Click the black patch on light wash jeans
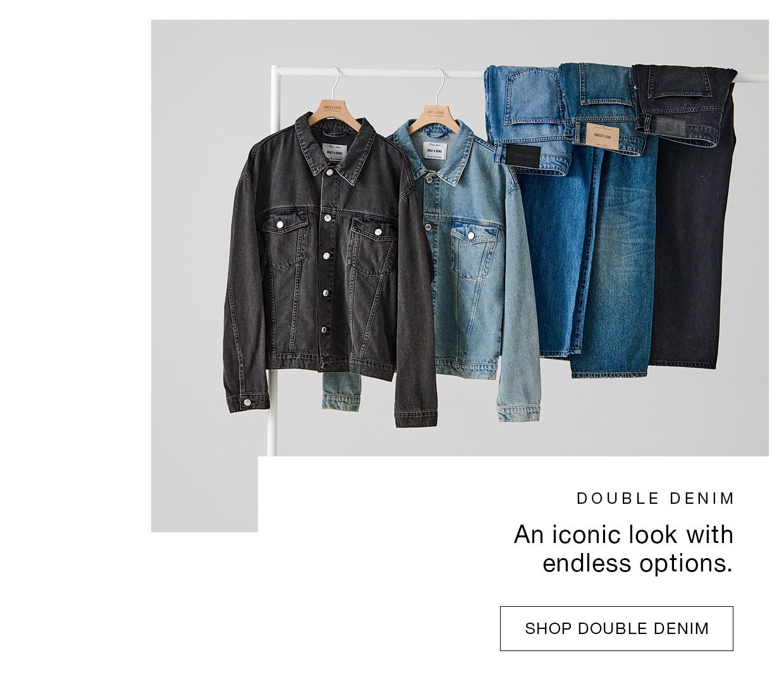 click(x=524, y=157)
